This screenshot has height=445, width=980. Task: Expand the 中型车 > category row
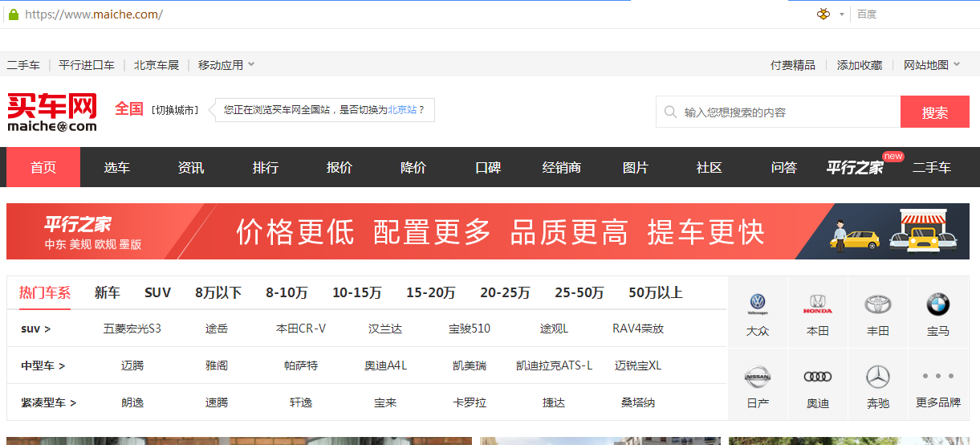tap(43, 365)
